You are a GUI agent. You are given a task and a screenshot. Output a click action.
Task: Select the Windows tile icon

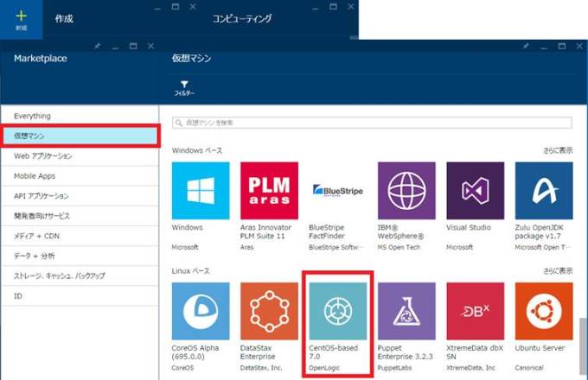(201, 191)
